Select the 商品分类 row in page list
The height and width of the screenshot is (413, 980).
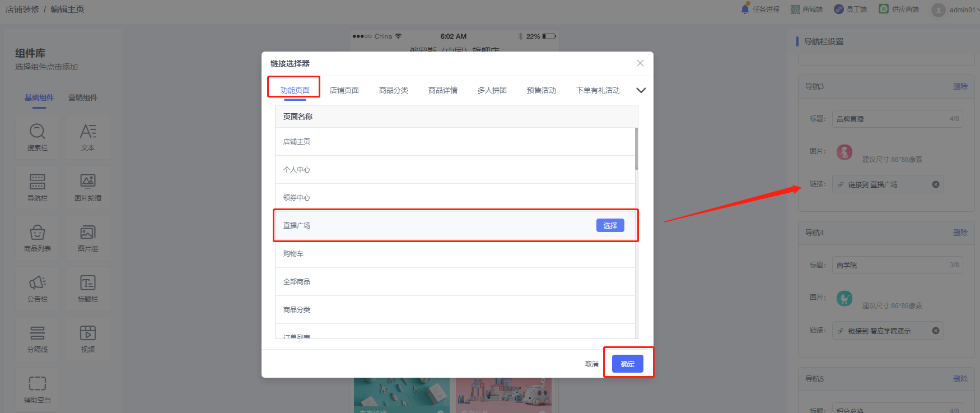pyautogui.click(x=455, y=310)
